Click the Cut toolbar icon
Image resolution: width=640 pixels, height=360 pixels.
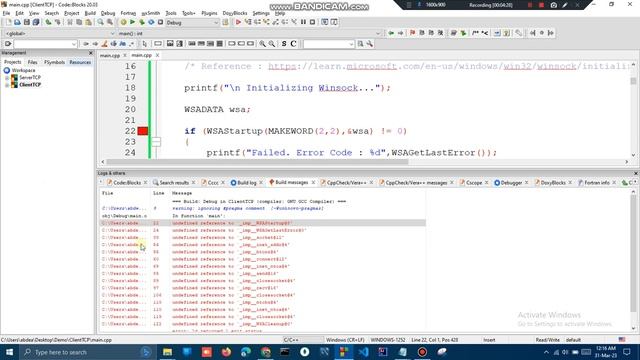[x=70, y=22]
